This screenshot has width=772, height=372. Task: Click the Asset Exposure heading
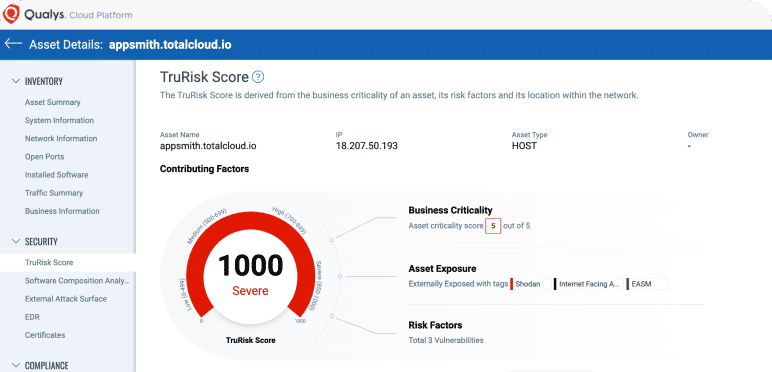click(442, 269)
